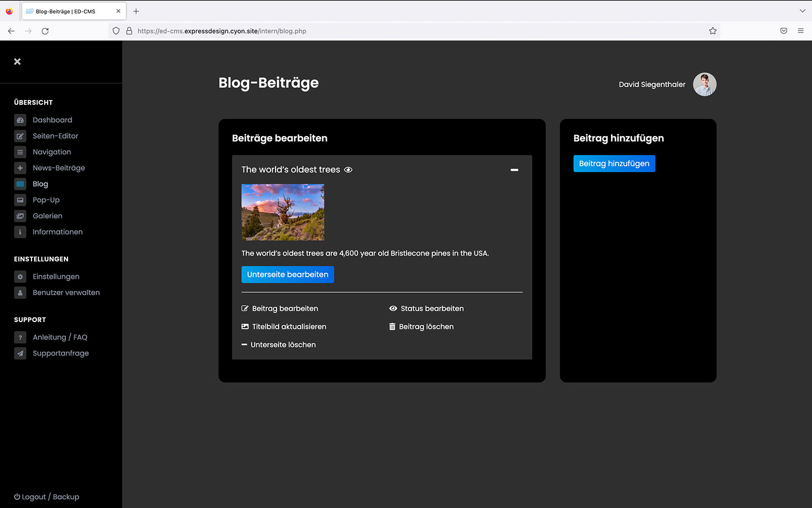812x508 pixels.
Task: Open the Einstellungen gear icon
Action: [x=20, y=277]
